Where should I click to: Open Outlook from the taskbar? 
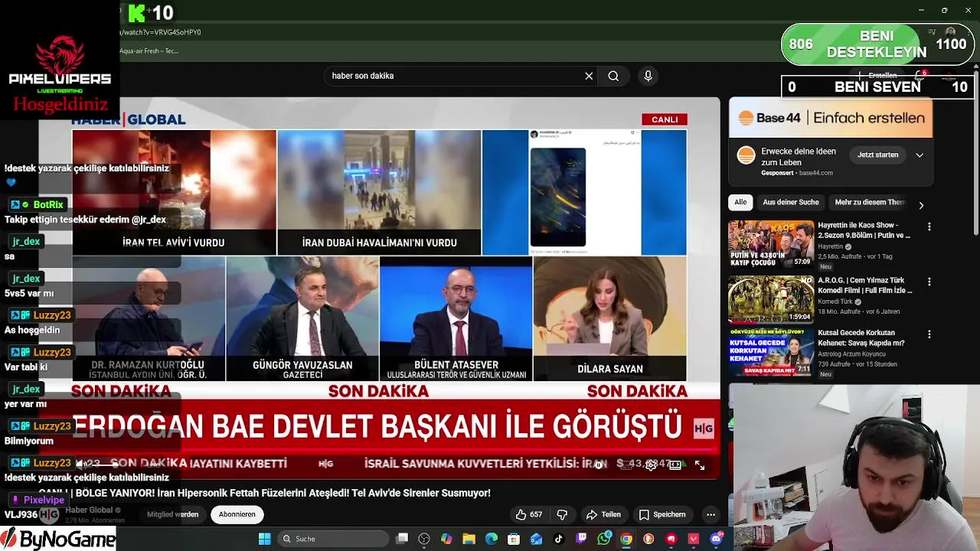(536, 539)
